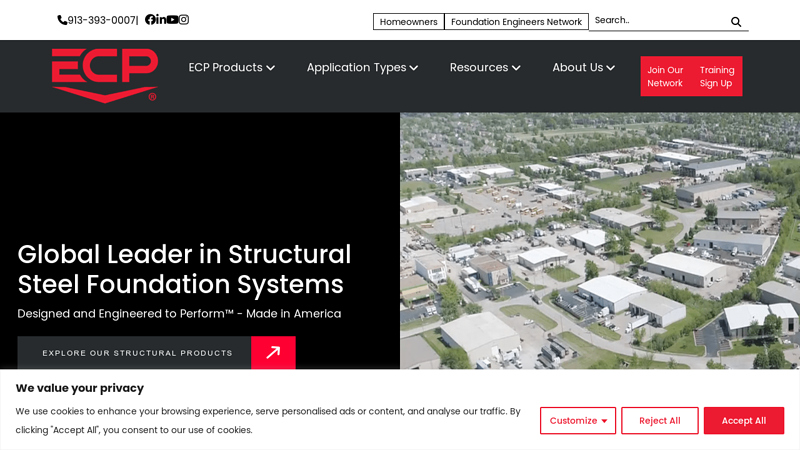Open the Facebook social icon
Screen dimensions: 800x450
150,19
